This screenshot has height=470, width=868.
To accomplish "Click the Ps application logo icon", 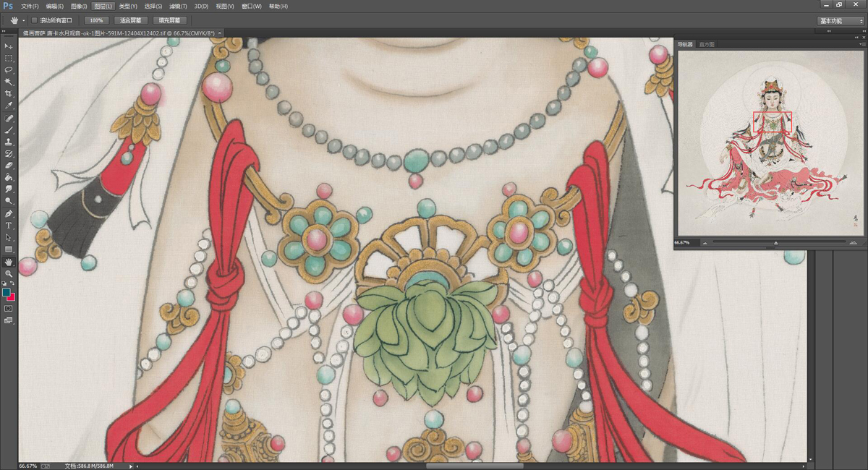I will point(8,6).
